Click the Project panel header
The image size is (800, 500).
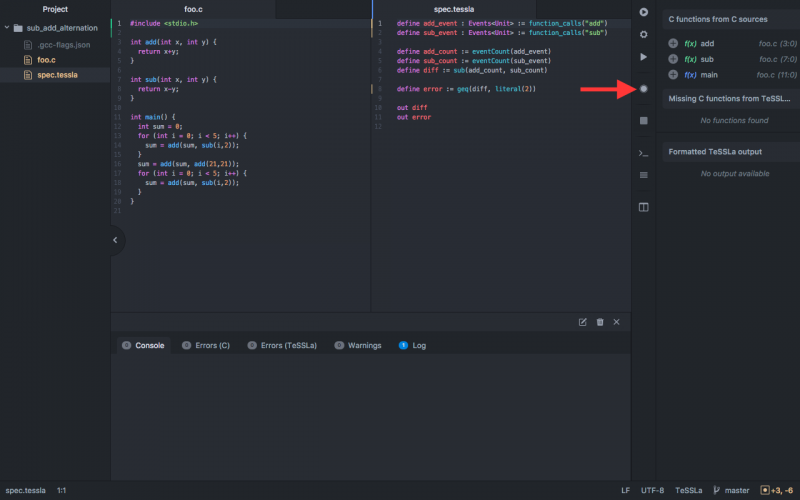click(x=55, y=9)
